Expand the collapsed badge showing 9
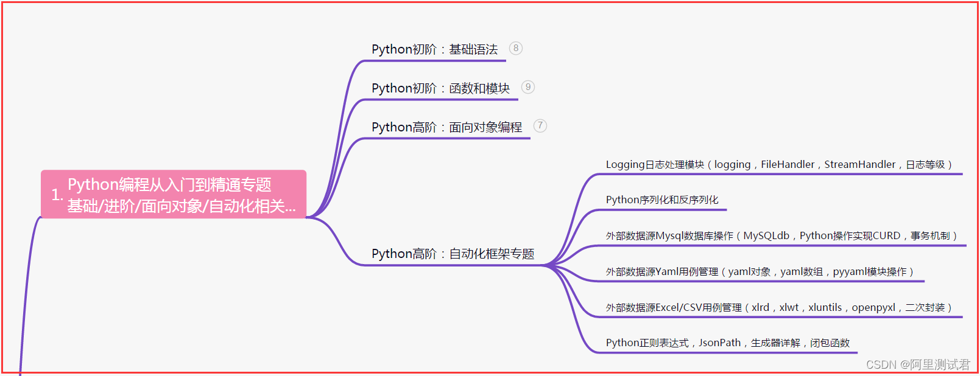The width and height of the screenshot is (980, 376). tap(528, 87)
